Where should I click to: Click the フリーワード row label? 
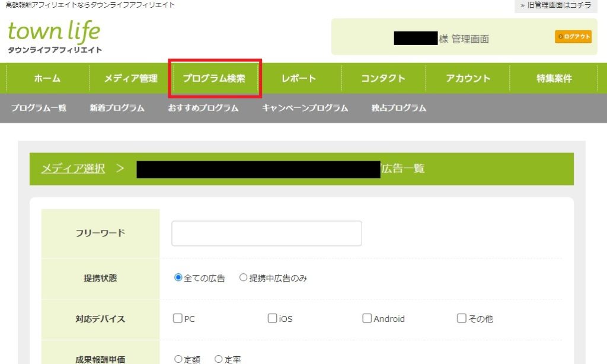click(x=100, y=233)
